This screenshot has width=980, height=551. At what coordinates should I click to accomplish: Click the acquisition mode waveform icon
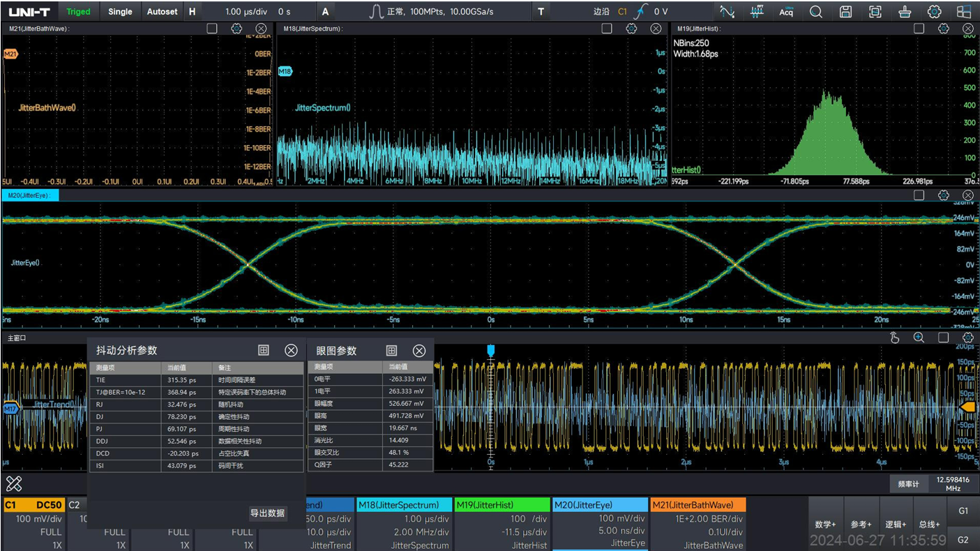click(x=377, y=11)
